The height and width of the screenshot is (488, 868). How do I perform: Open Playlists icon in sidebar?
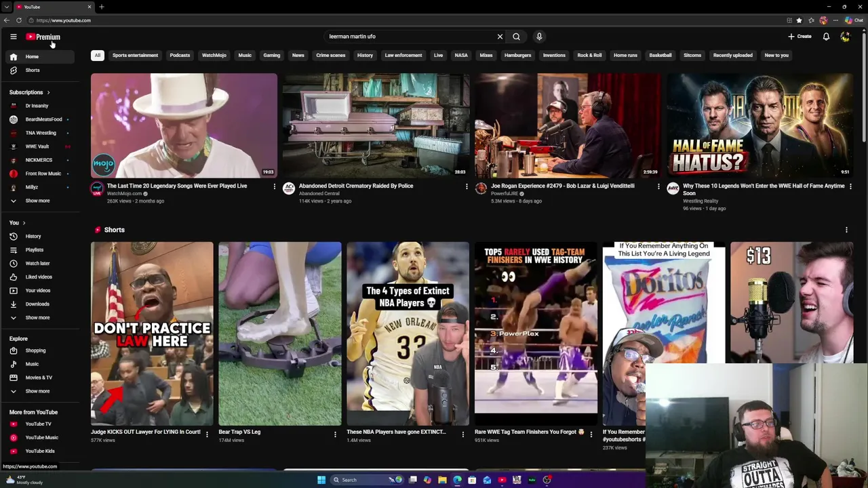[13, 249]
